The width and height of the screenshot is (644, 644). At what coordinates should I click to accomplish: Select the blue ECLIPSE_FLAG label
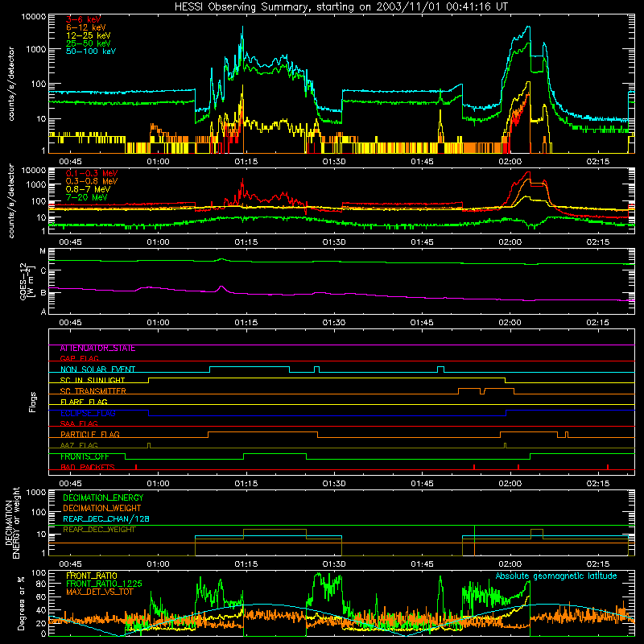88,413
